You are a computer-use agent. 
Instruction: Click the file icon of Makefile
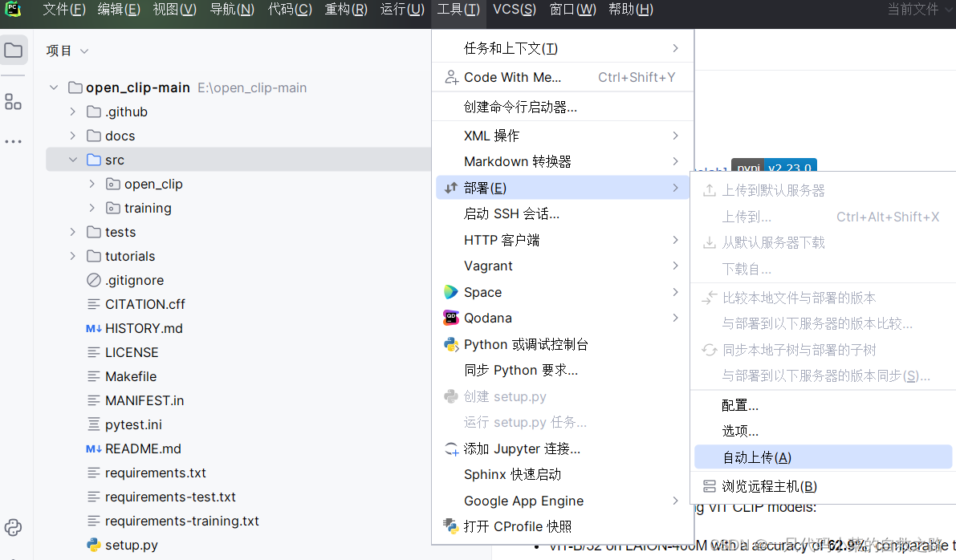93,376
